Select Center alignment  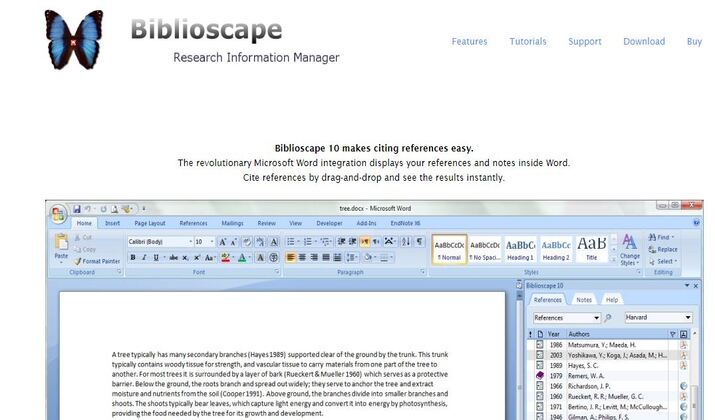302,258
